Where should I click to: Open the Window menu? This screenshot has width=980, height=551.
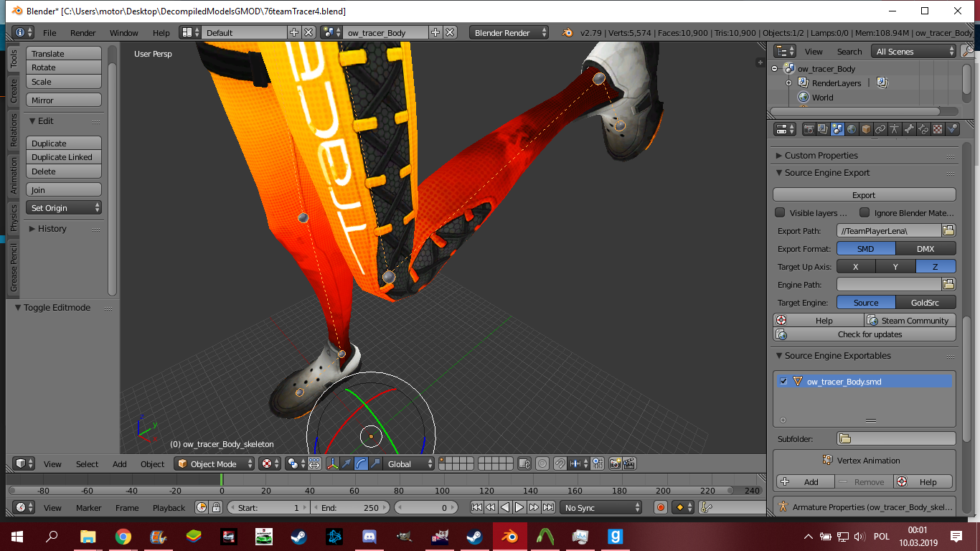pos(124,32)
